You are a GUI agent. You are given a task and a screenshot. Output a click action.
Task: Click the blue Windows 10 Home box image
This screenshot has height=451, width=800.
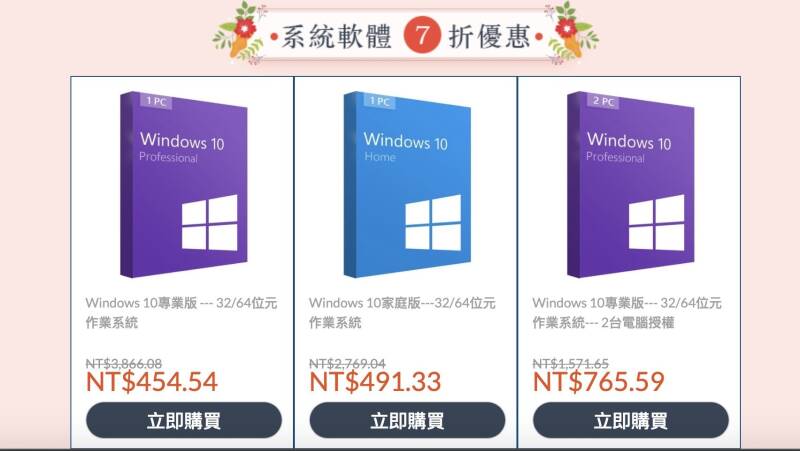[407, 185]
